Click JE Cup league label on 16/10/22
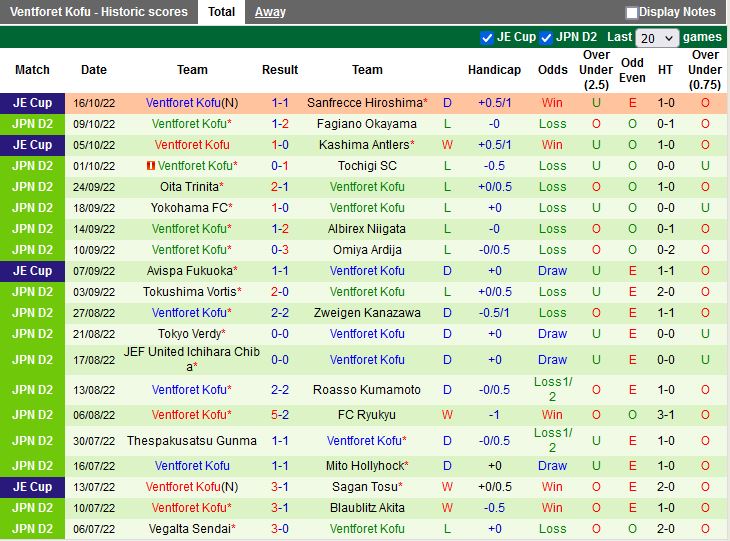730x541 pixels. pyautogui.click(x=32, y=103)
